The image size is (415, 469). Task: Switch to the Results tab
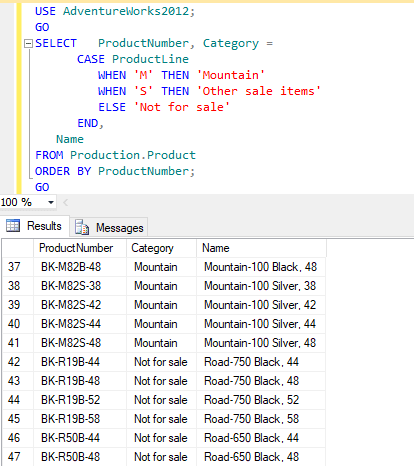click(35, 226)
